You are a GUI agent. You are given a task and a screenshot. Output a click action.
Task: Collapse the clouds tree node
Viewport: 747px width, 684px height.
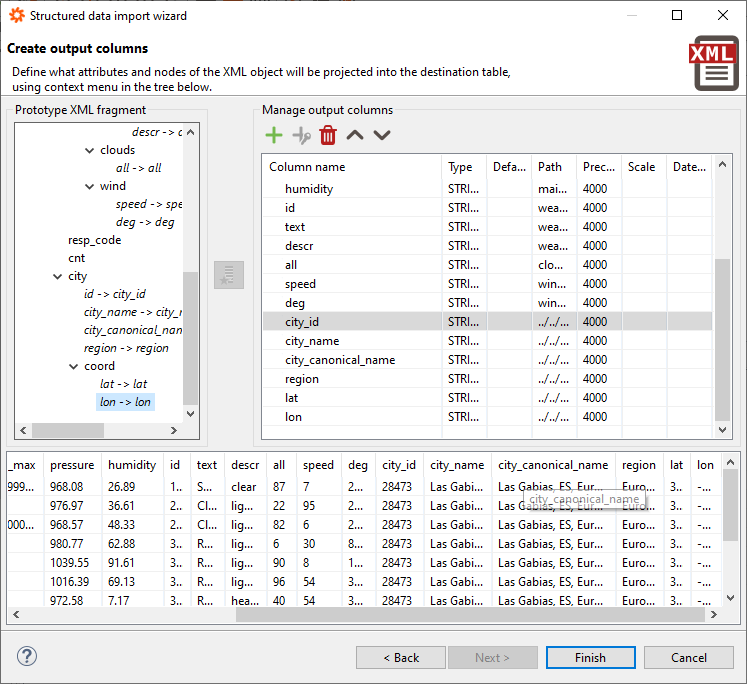[90, 150]
